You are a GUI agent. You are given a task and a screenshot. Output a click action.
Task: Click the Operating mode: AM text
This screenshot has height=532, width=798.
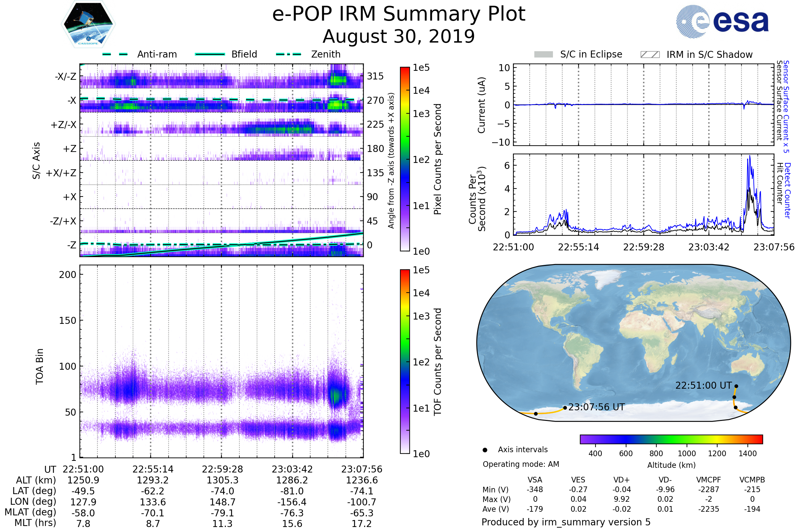[x=521, y=464]
